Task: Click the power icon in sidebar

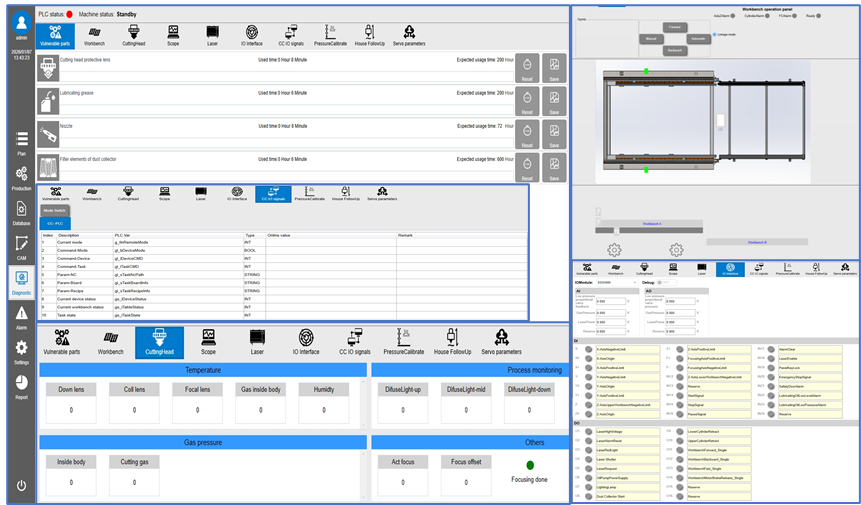Action: 21,485
